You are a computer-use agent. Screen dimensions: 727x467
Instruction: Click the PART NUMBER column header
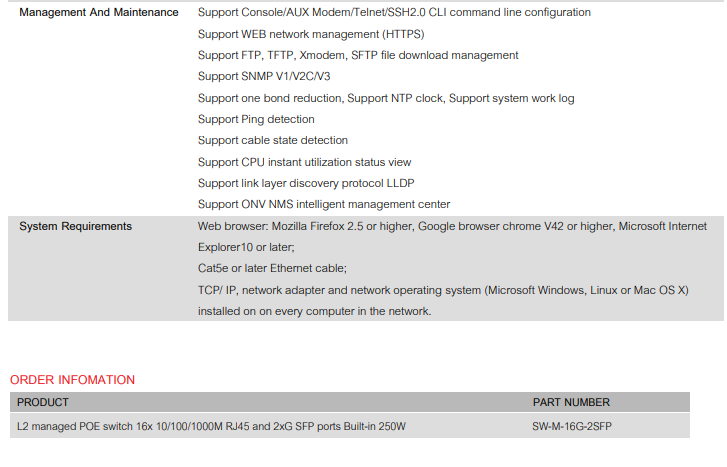(571, 403)
